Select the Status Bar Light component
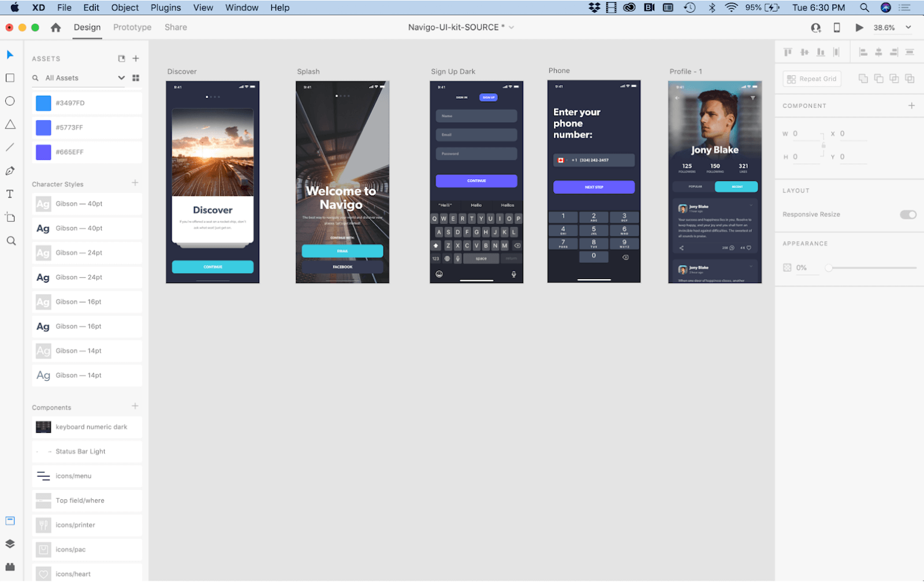 click(x=87, y=451)
